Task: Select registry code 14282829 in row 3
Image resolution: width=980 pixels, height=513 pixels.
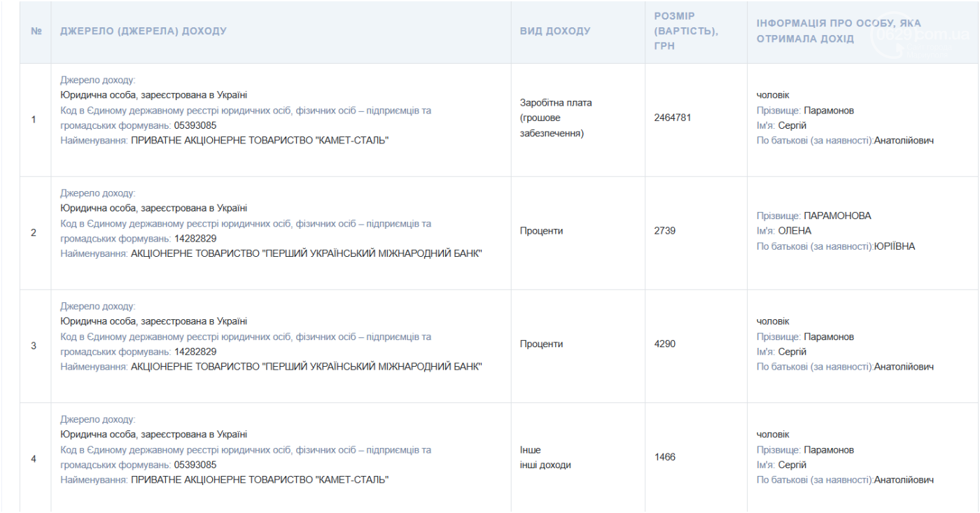Action: click(x=195, y=352)
